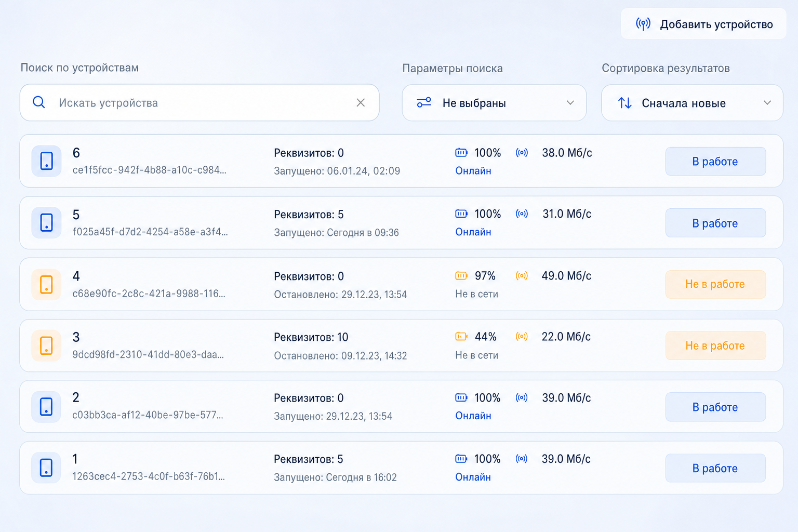Click signal icon next to 31.0 Мб/с
798x532 pixels.
point(522,214)
